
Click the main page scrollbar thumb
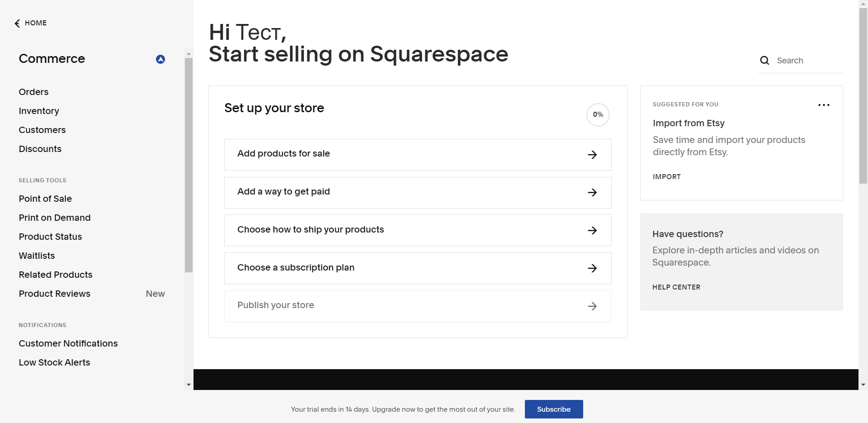pos(863,95)
